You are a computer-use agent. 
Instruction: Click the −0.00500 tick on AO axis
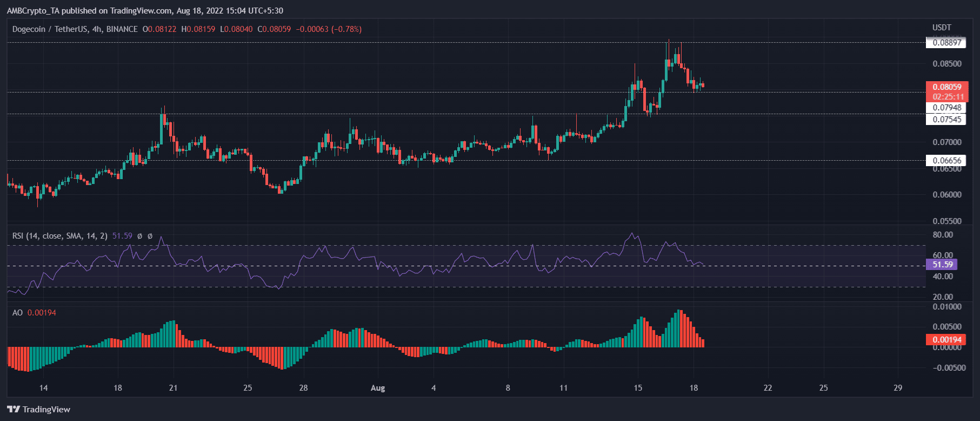pos(949,368)
